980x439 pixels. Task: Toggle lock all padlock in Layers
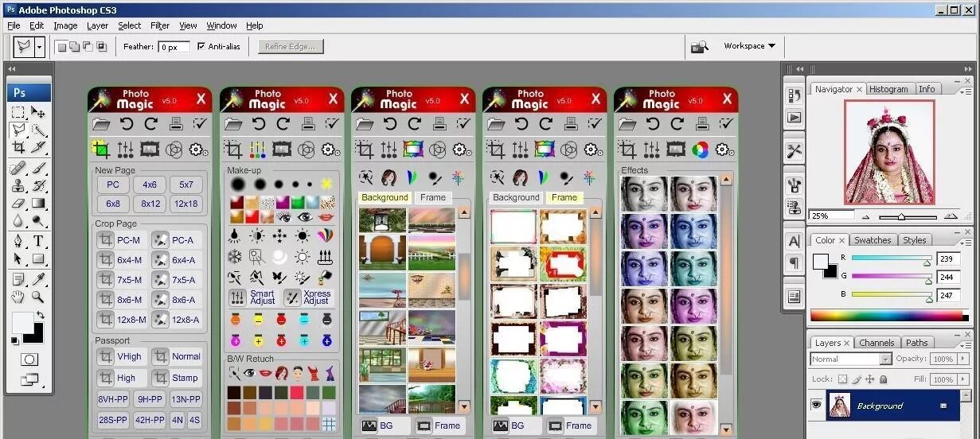tap(883, 380)
